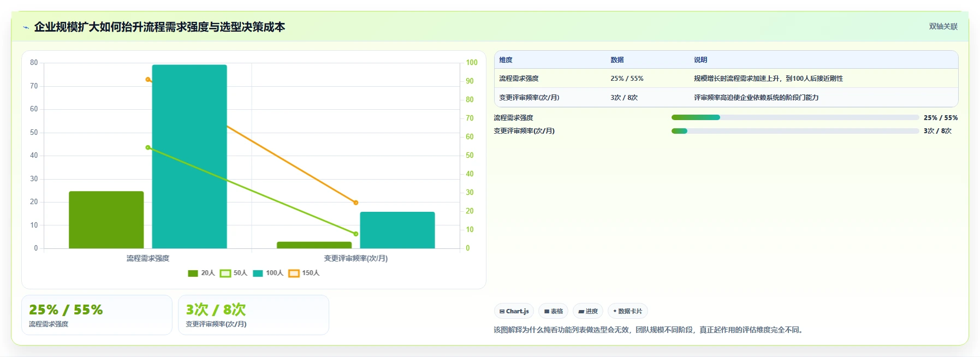Click the 双轴关联 label in header
This screenshot has width=980, height=357.
(943, 26)
